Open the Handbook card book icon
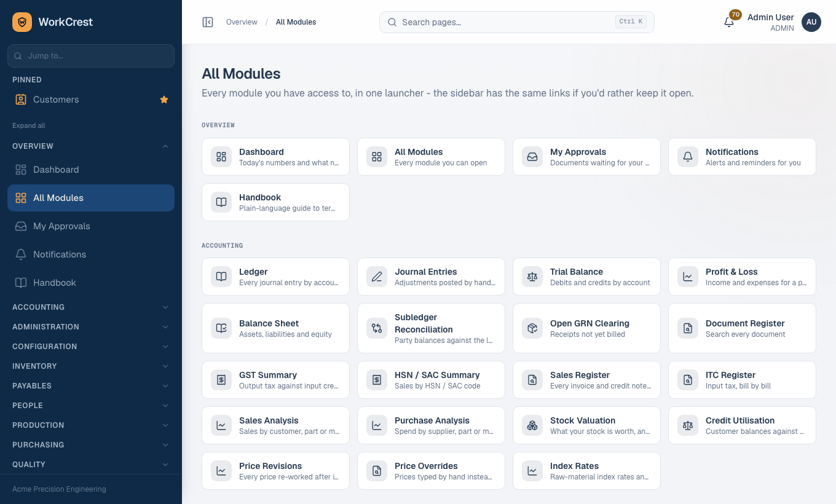Screen dimensions: 836x504 221,202
